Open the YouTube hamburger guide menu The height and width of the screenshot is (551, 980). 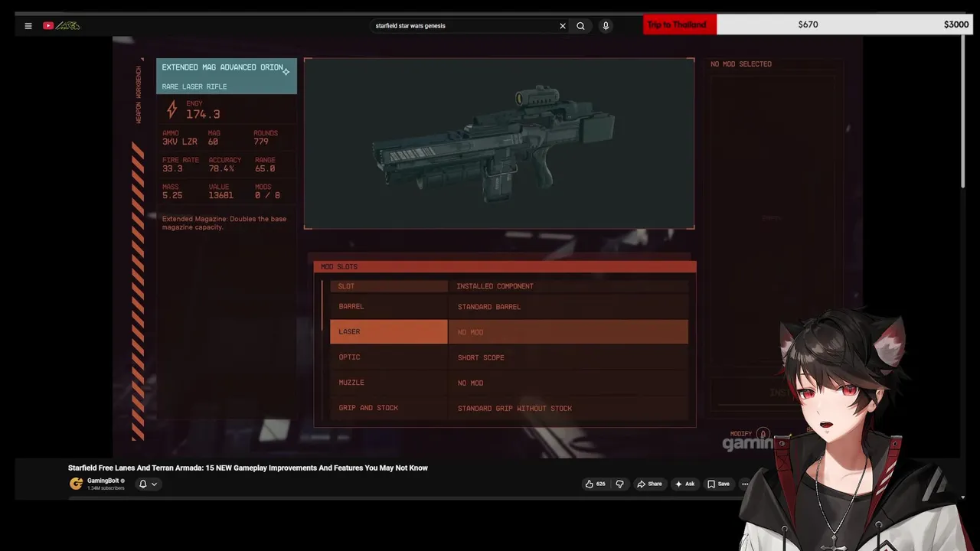[x=28, y=25]
